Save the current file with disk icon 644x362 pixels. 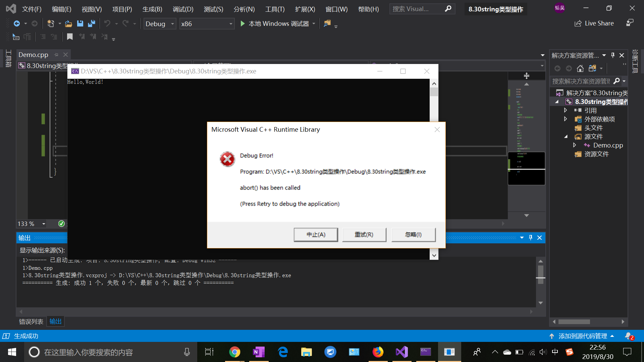coord(80,23)
